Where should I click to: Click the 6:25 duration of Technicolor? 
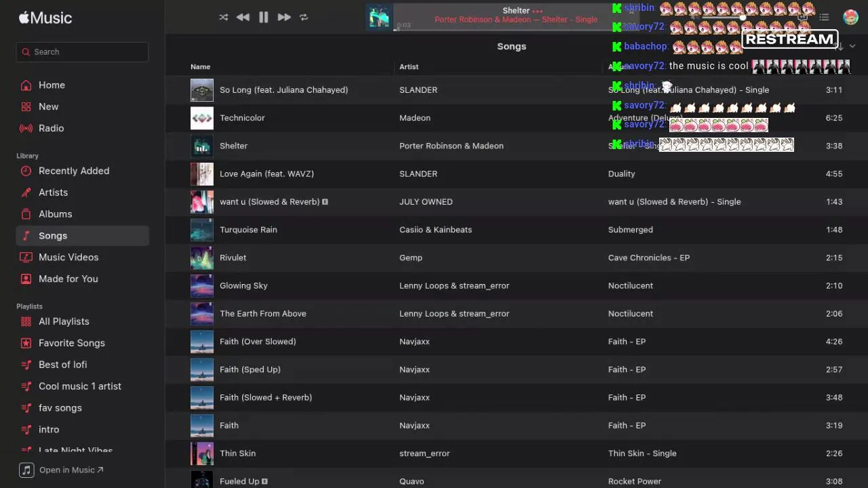click(x=834, y=118)
